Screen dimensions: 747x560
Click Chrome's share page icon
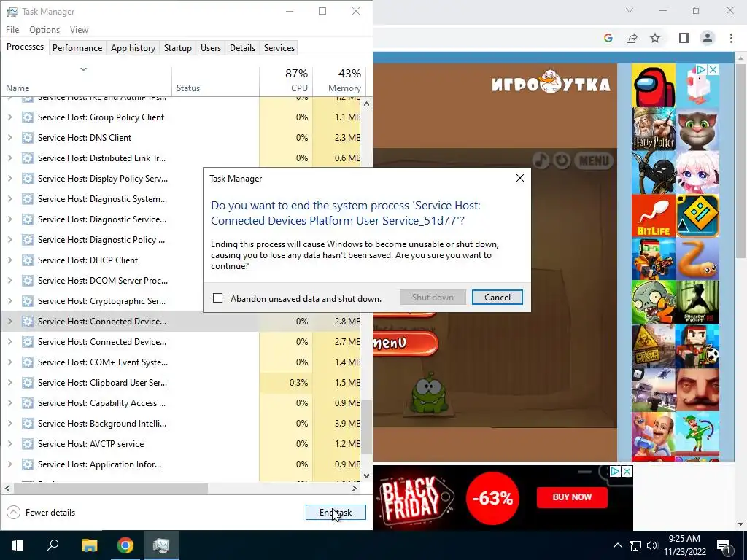(632, 38)
